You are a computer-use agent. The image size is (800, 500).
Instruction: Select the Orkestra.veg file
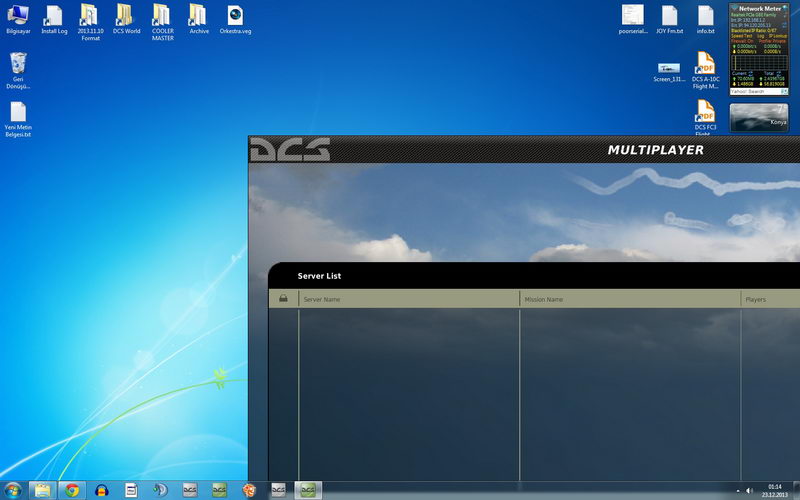235,19
